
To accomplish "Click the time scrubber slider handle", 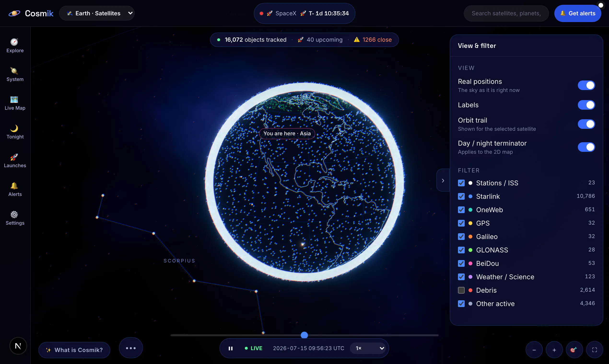I will click(x=304, y=335).
